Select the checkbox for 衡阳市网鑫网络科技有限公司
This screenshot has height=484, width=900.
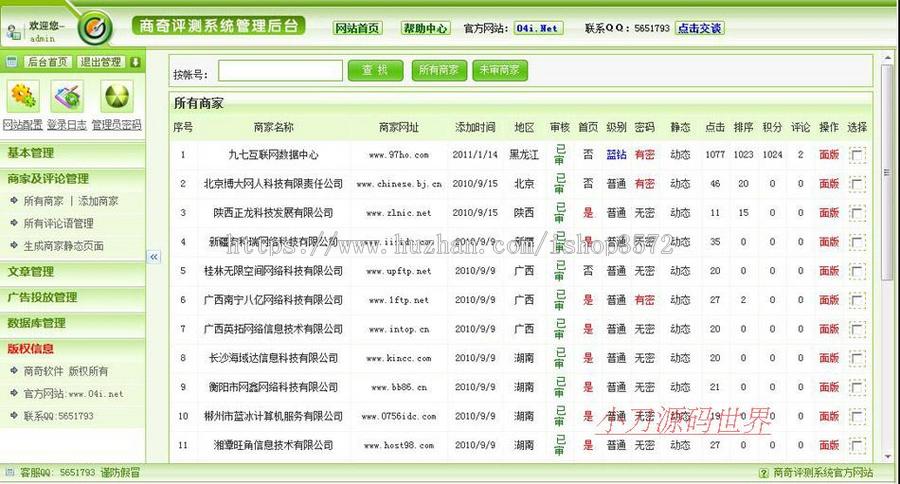point(856,387)
